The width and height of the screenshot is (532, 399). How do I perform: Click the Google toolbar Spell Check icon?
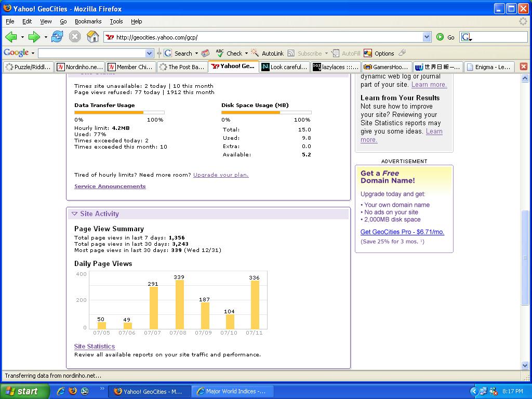point(220,53)
